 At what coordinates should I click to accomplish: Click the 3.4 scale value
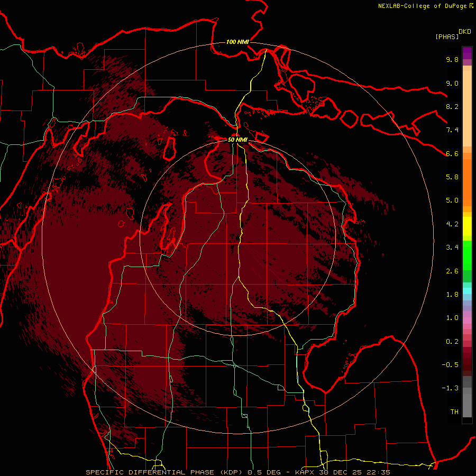click(x=452, y=248)
